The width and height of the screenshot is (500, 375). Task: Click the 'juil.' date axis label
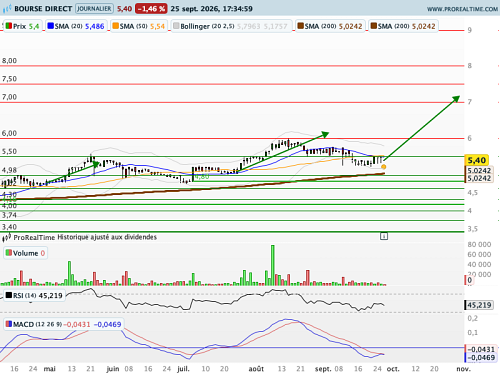183,369
